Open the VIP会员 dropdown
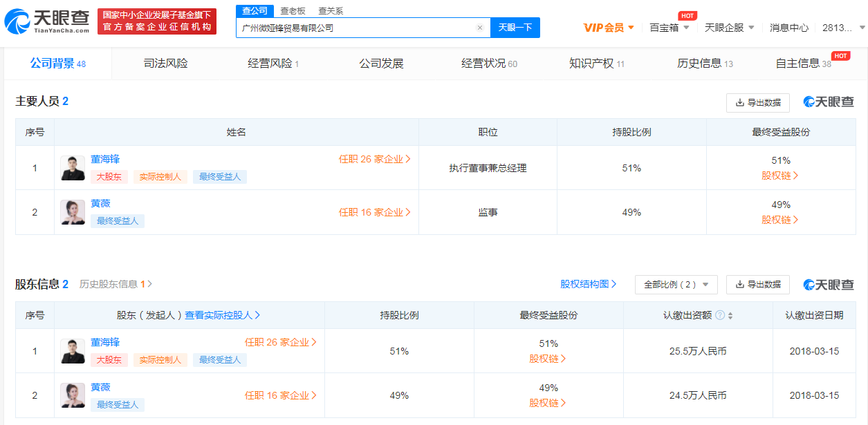This screenshot has height=425, width=868. click(609, 28)
